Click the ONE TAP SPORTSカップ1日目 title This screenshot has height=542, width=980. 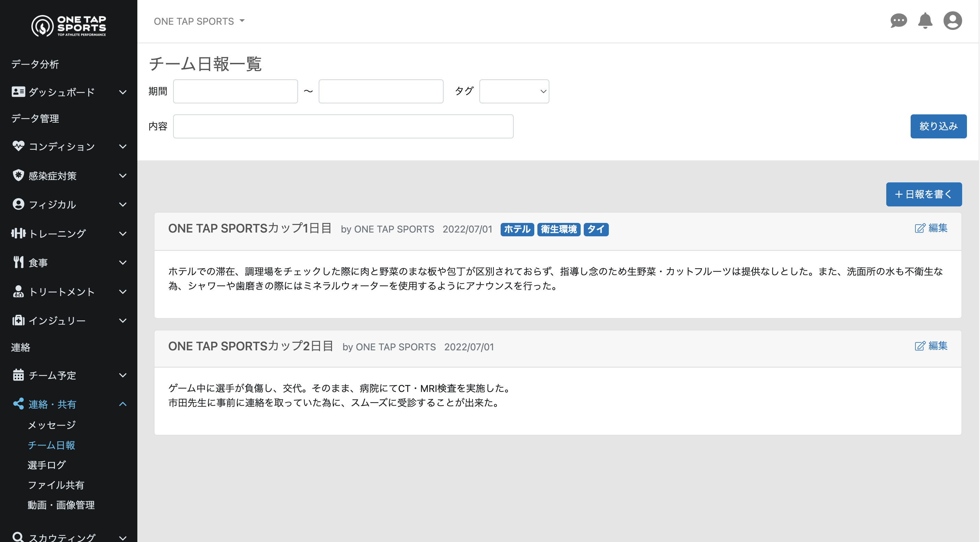pos(250,228)
